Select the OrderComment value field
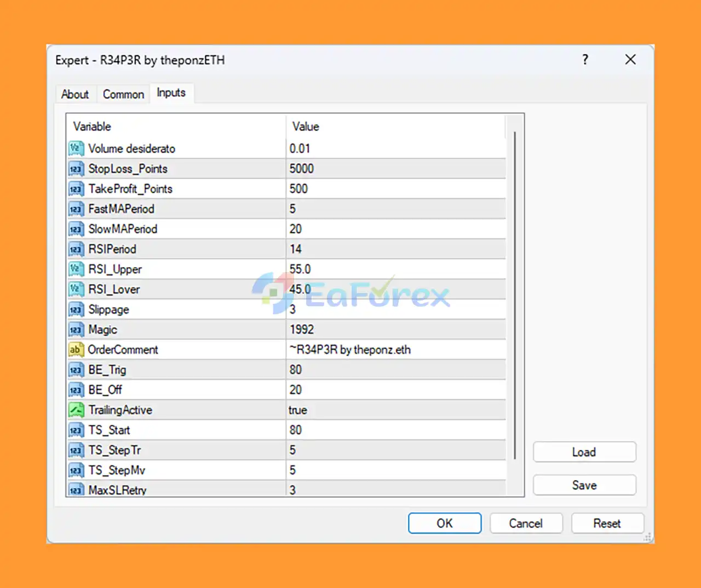Screen dimensions: 701x588 pos(350,350)
